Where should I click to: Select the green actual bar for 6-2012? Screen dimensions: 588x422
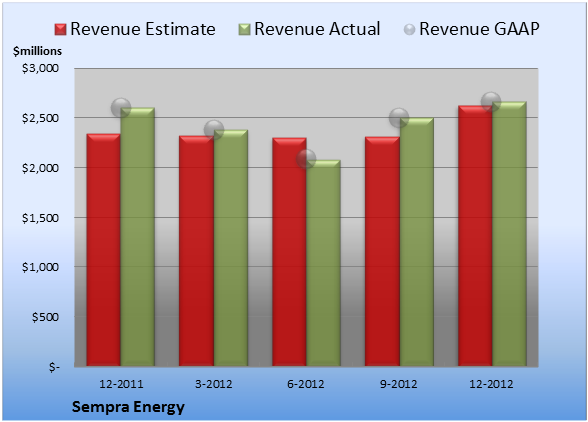[324, 263]
